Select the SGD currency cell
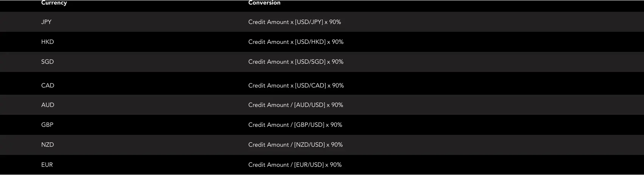Image resolution: width=644 pixels, height=175 pixels. [47, 62]
